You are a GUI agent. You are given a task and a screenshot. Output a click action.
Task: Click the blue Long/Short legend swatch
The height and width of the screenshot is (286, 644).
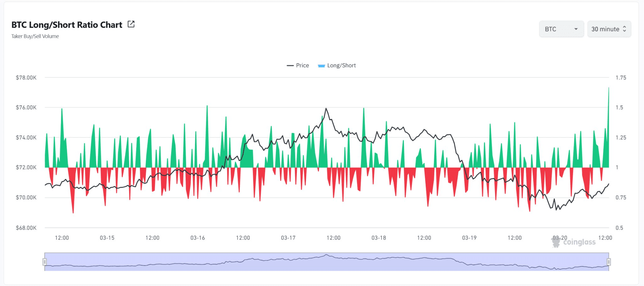[x=321, y=66]
